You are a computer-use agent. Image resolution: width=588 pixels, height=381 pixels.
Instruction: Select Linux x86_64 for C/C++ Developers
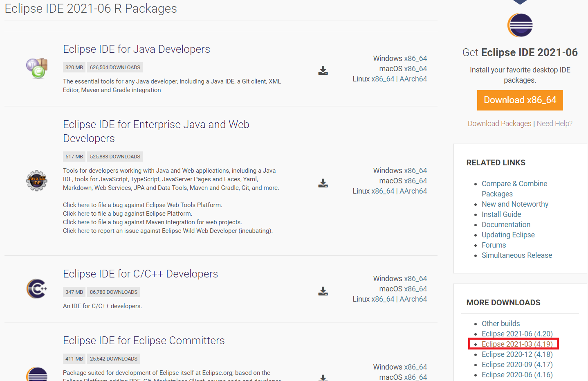point(383,299)
